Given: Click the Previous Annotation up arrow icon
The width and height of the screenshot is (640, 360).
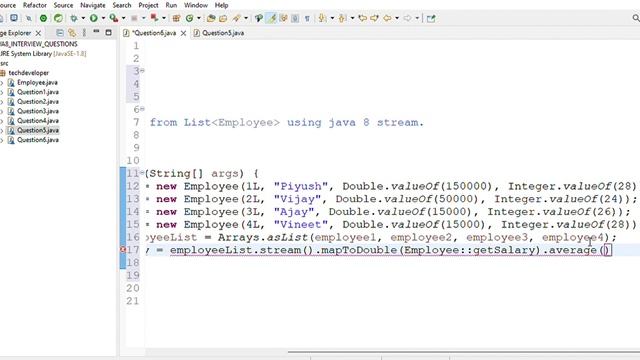Looking at the screenshot, I should tap(342, 18).
